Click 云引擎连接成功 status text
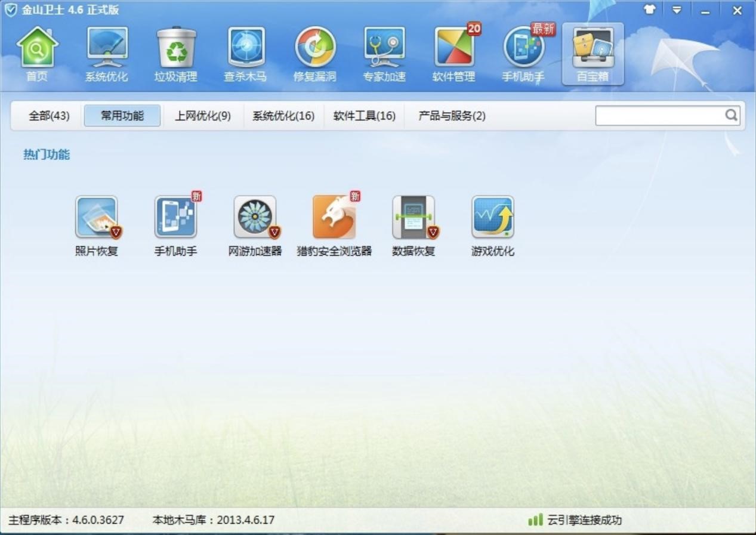This screenshot has width=756, height=535. (585, 520)
